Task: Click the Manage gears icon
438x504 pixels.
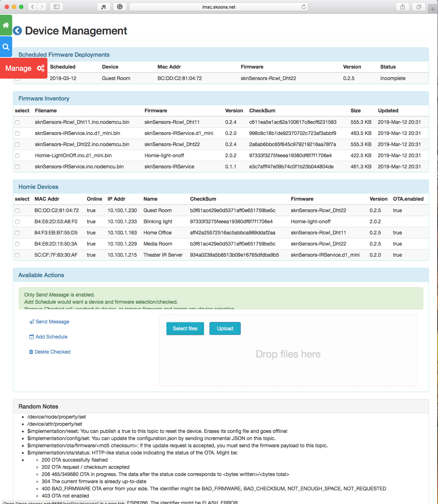Action: pyautogui.click(x=41, y=68)
